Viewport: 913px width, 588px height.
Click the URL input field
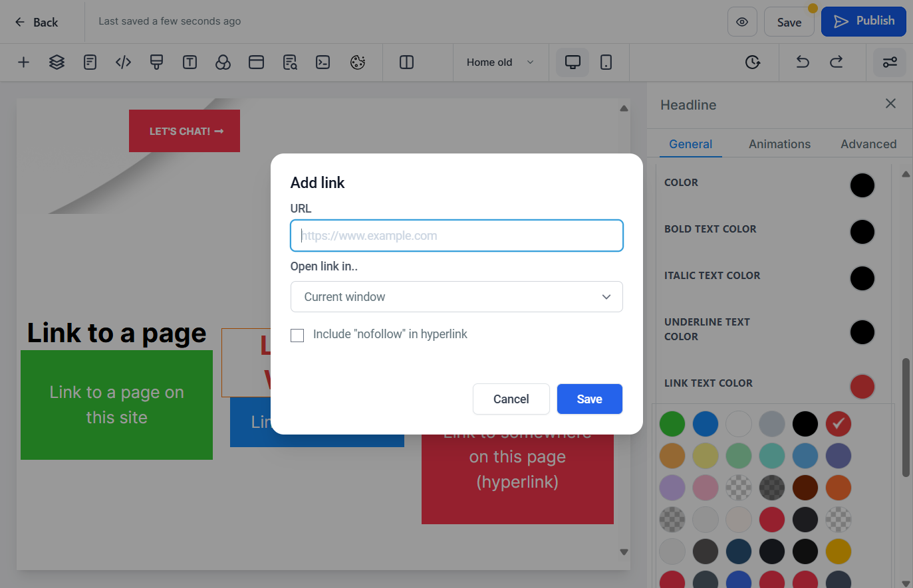[x=457, y=236]
